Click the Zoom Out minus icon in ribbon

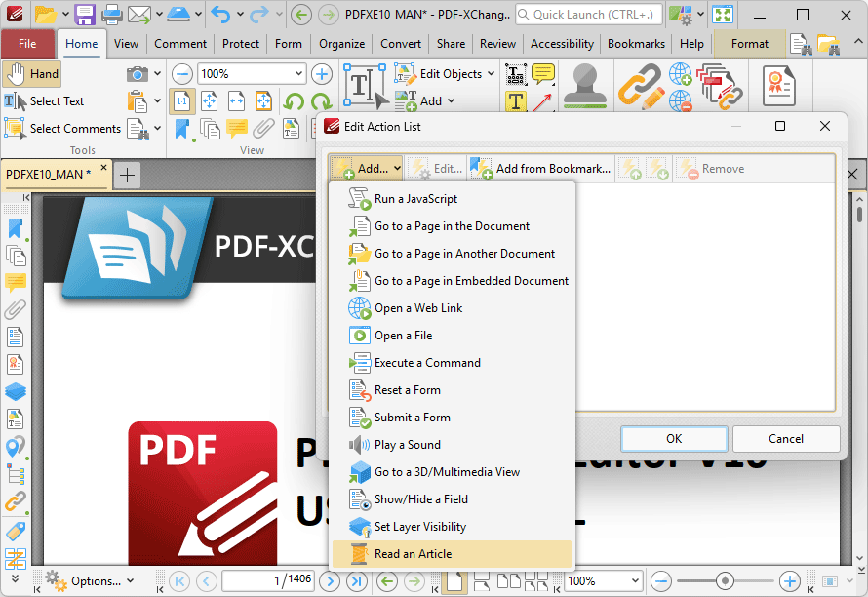(x=181, y=74)
